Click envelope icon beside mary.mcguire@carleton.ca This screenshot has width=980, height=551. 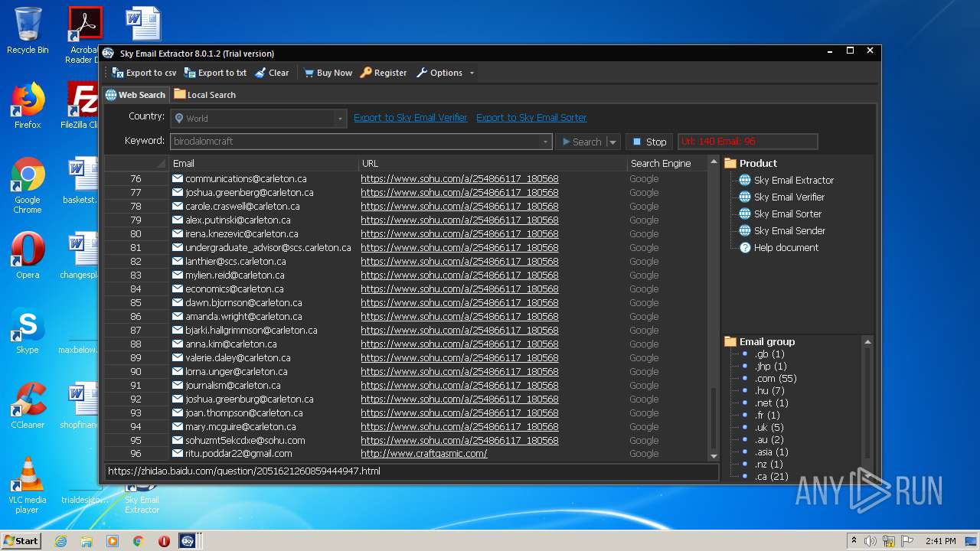(178, 426)
